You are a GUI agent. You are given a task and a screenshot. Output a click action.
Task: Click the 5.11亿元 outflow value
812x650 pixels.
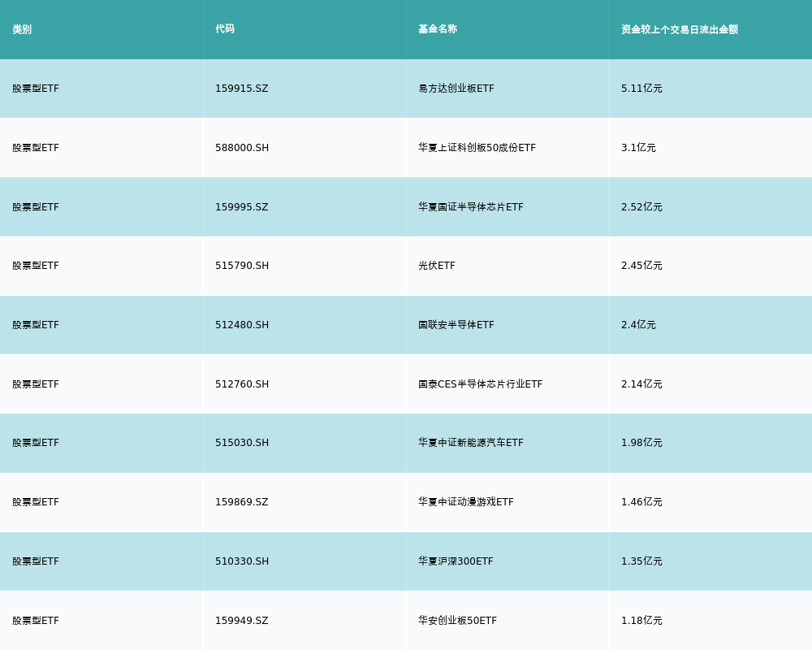point(641,89)
